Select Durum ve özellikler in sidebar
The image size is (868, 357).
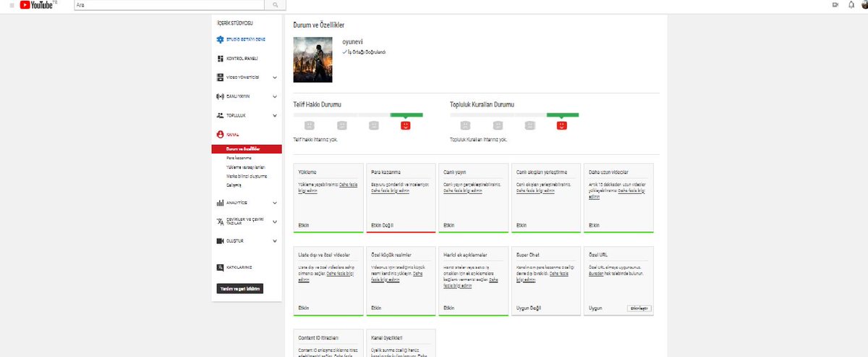pos(245,149)
